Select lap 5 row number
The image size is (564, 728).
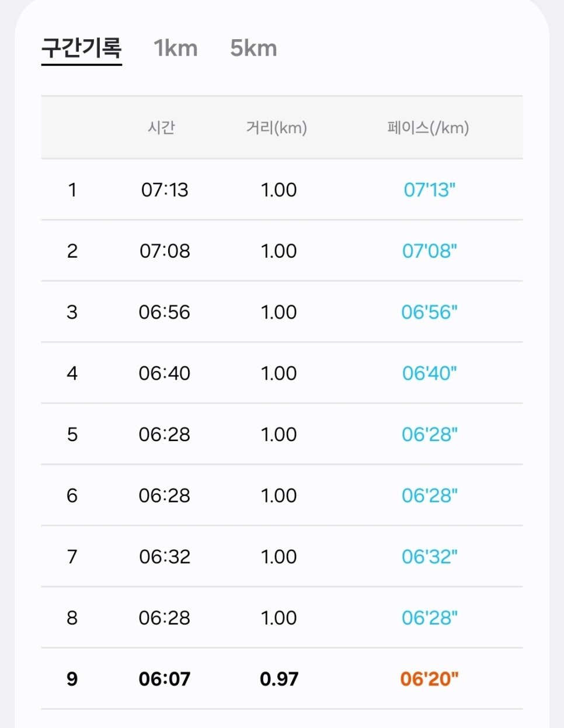click(x=72, y=435)
